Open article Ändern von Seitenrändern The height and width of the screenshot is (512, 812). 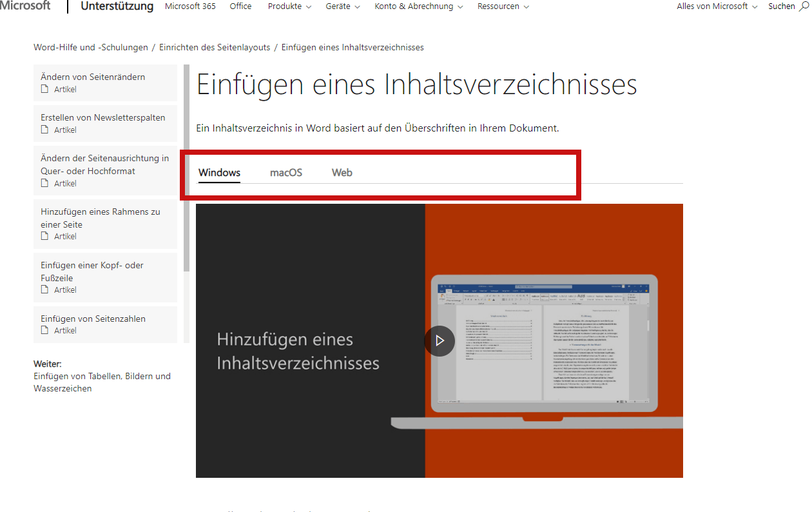click(105, 83)
